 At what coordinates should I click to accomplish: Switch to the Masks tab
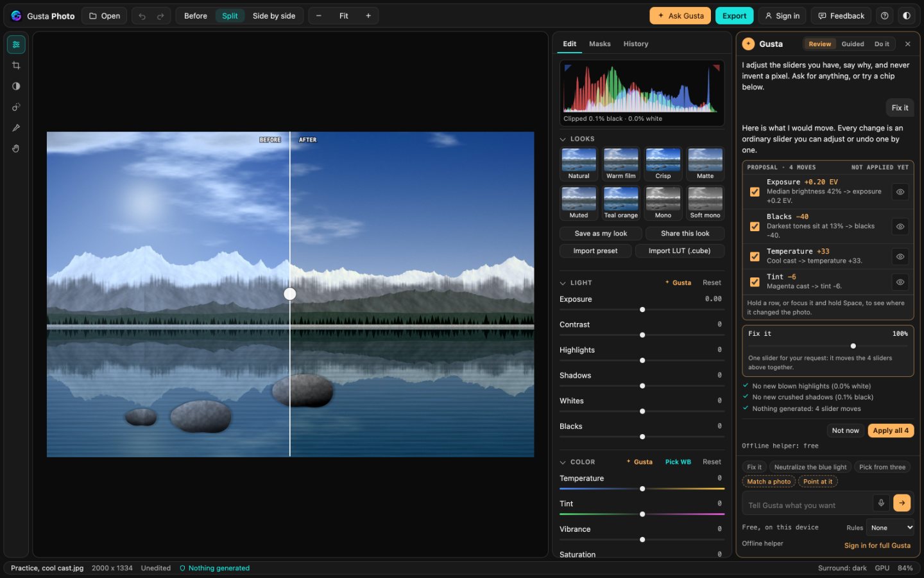point(600,44)
